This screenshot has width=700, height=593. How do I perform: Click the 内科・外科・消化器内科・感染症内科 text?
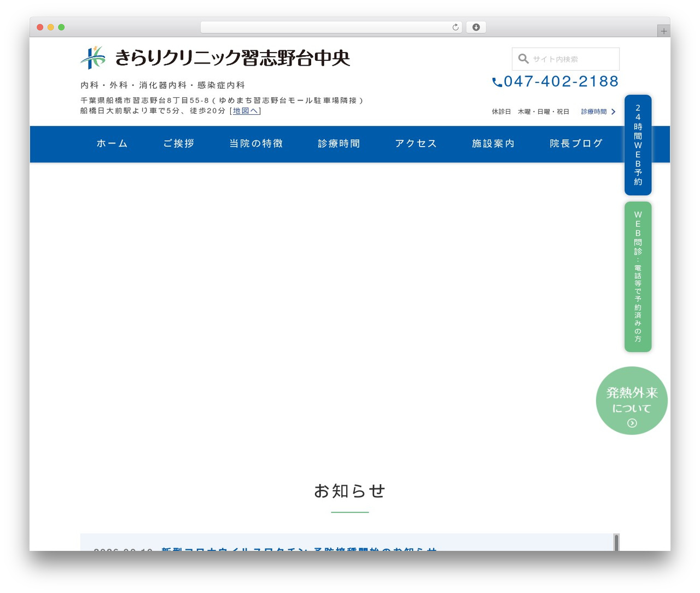[x=163, y=85]
